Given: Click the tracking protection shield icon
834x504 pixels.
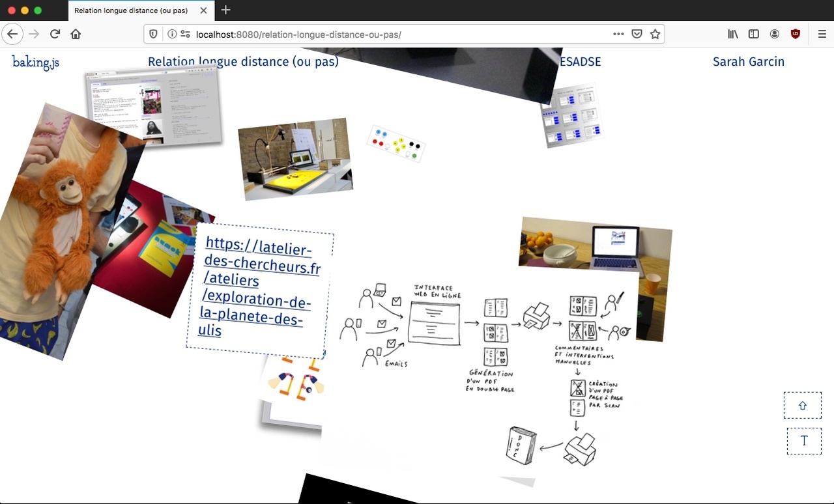Looking at the screenshot, I should (152, 34).
